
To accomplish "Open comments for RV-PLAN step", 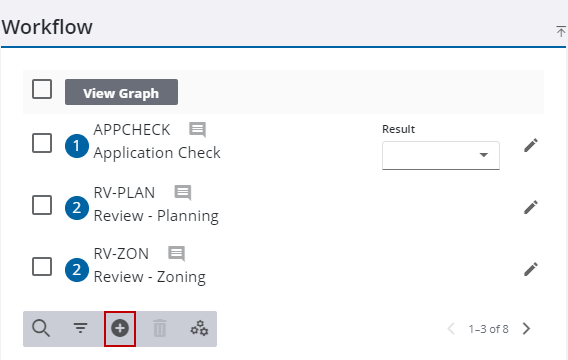I will [x=183, y=193].
